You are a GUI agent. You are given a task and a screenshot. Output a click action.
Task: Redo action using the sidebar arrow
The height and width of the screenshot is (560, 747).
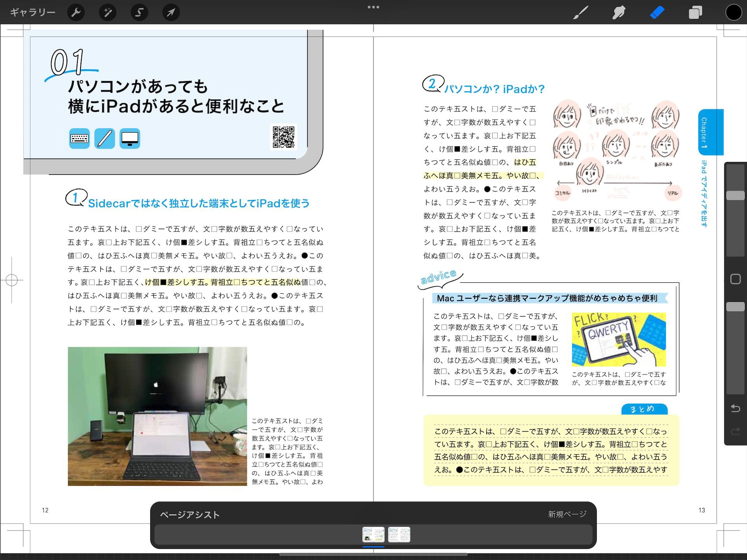(735, 431)
